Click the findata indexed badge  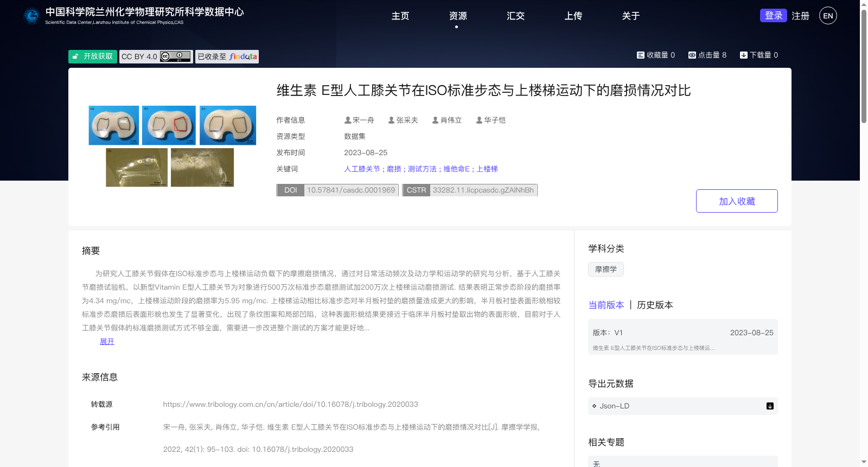tap(227, 56)
